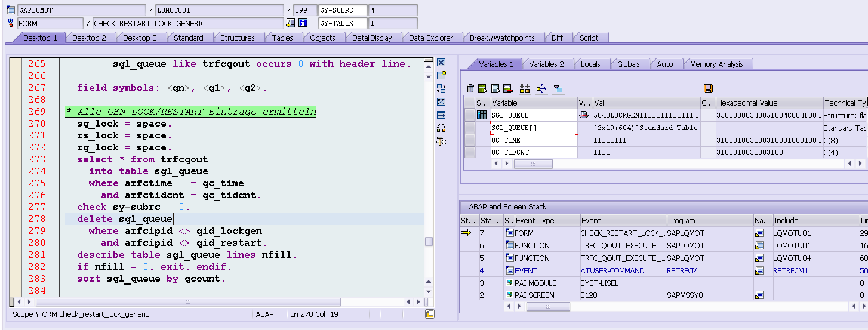
Task: Click the yellow arrow stack position marker
Action: click(x=466, y=233)
